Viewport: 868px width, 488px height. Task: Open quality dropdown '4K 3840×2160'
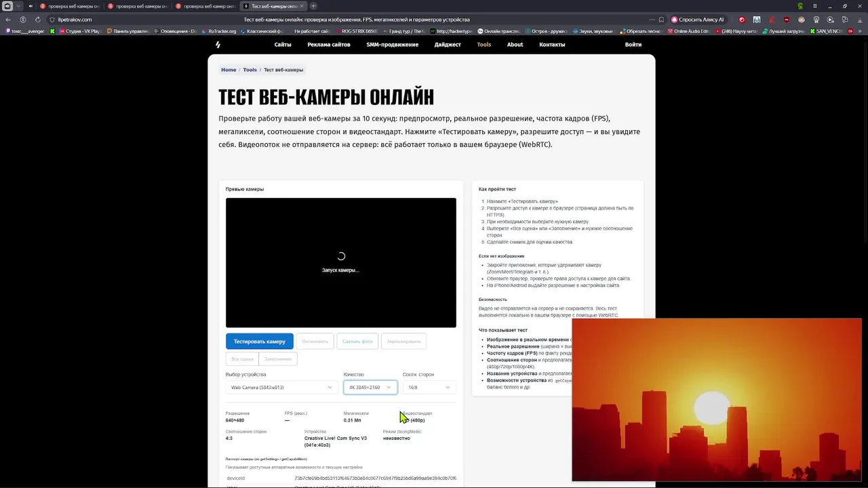(370, 388)
